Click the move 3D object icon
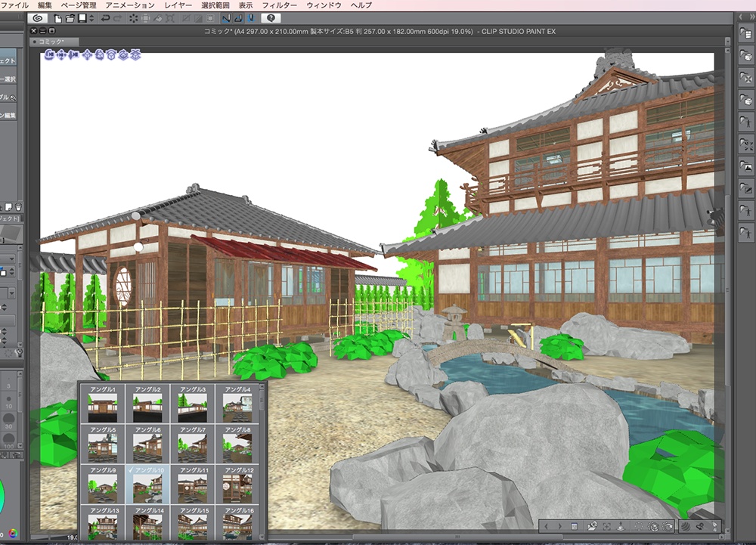This screenshot has width=756, height=545. 87,54
